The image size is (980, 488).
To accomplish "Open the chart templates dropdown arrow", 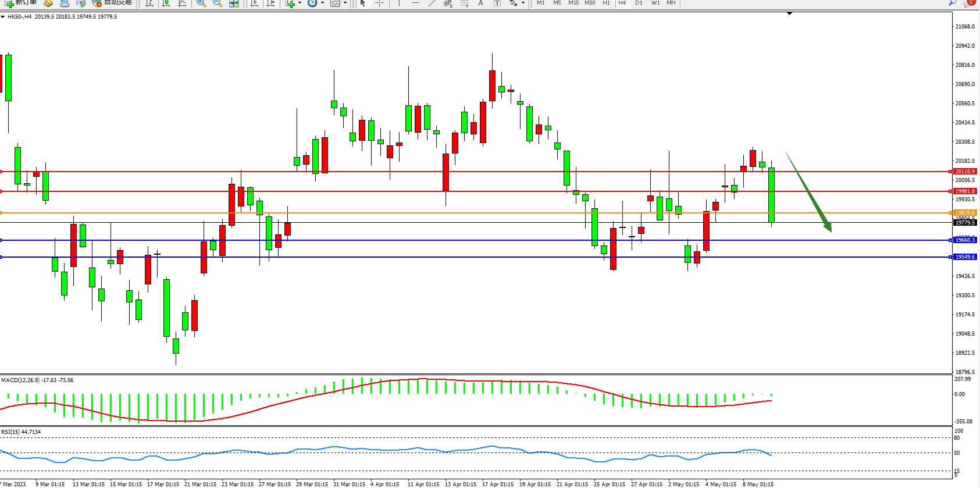I will click(345, 3).
